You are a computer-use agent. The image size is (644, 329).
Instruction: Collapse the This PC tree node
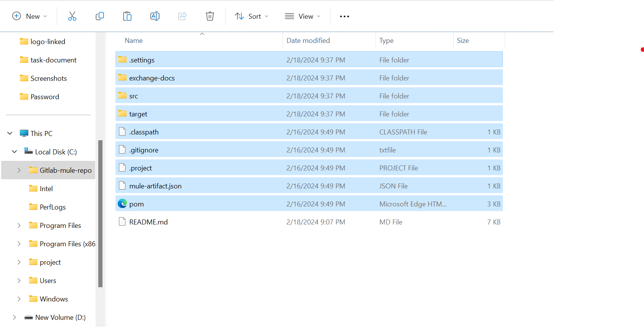pos(10,133)
